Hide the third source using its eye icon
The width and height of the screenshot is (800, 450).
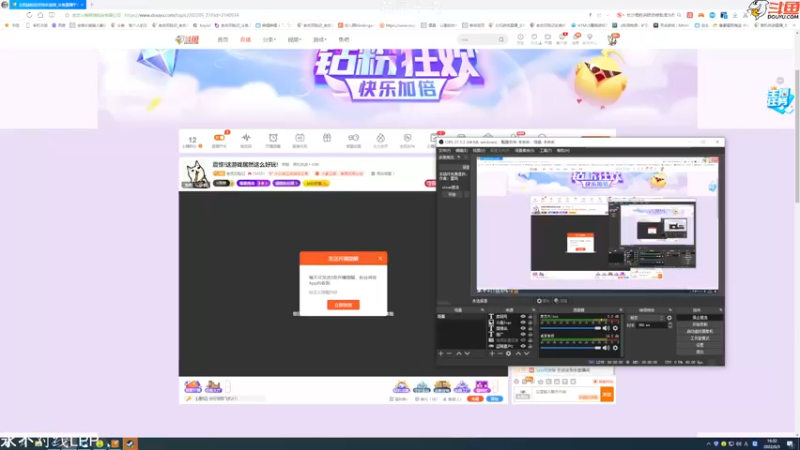pos(523,328)
